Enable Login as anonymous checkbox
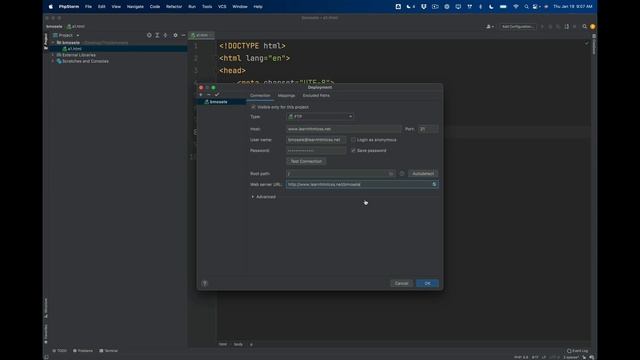The height and width of the screenshot is (360, 640). point(353,140)
